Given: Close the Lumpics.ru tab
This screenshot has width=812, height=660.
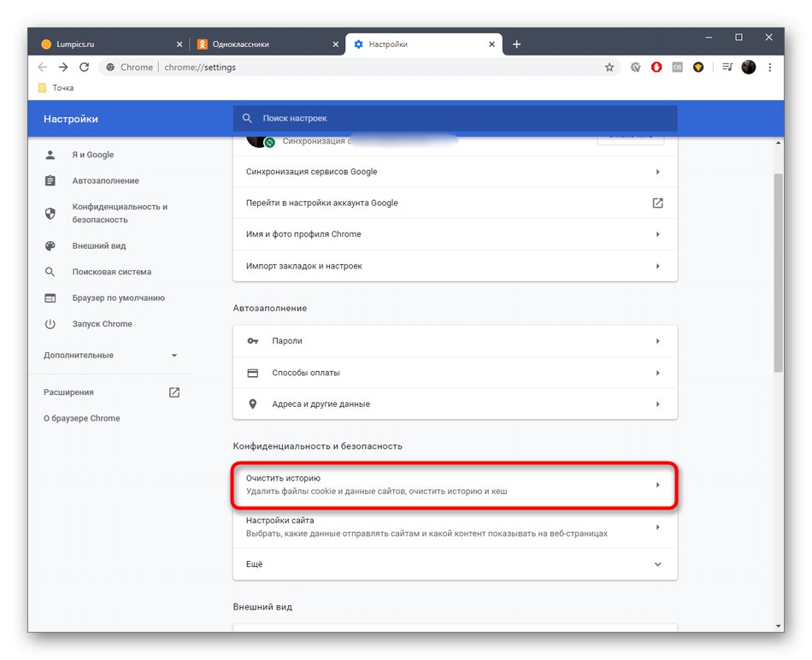Looking at the screenshot, I should pyautogui.click(x=179, y=44).
